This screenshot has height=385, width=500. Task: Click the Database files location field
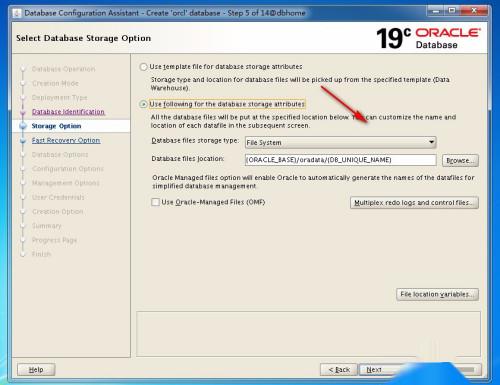coord(340,160)
